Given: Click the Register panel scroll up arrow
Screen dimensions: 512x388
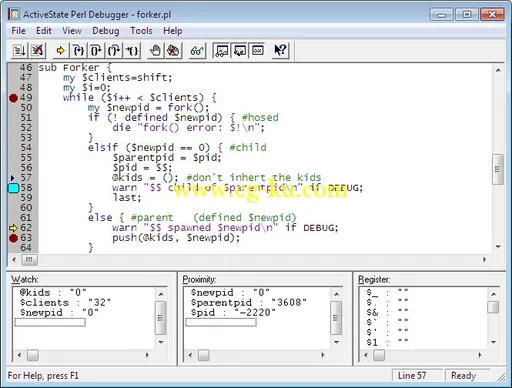Looking at the screenshot, I should [x=494, y=294].
